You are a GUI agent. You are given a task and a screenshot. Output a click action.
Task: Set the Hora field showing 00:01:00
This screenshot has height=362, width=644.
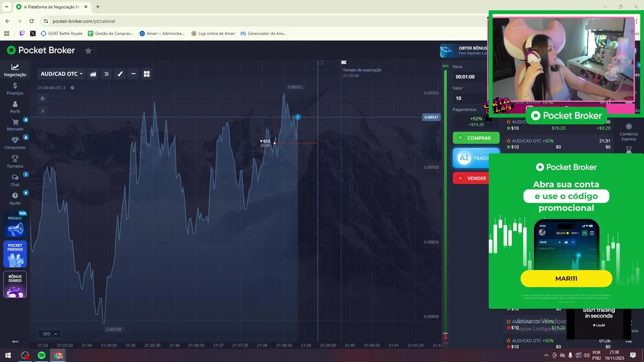[x=469, y=77]
